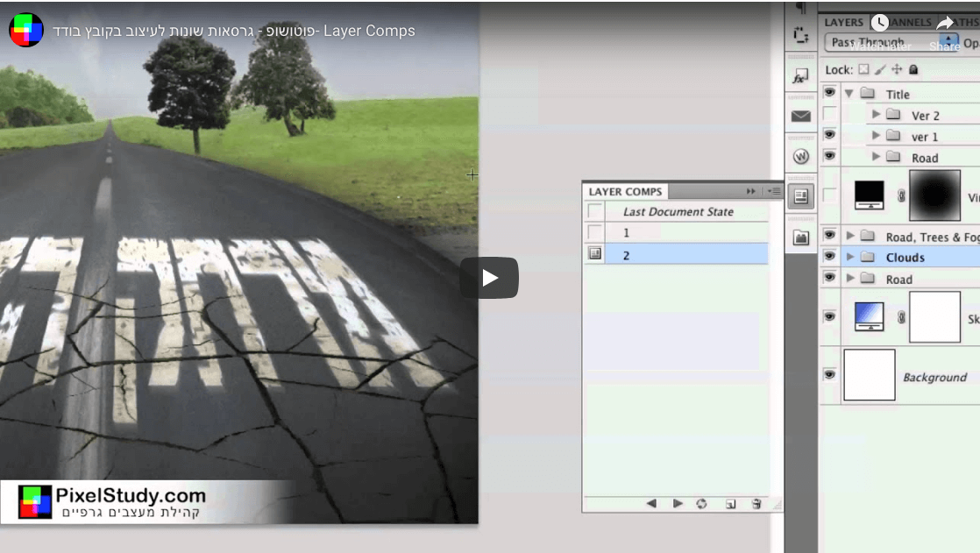The height and width of the screenshot is (553, 980).
Task: Play the YouTube video
Action: click(x=489, y=278)
